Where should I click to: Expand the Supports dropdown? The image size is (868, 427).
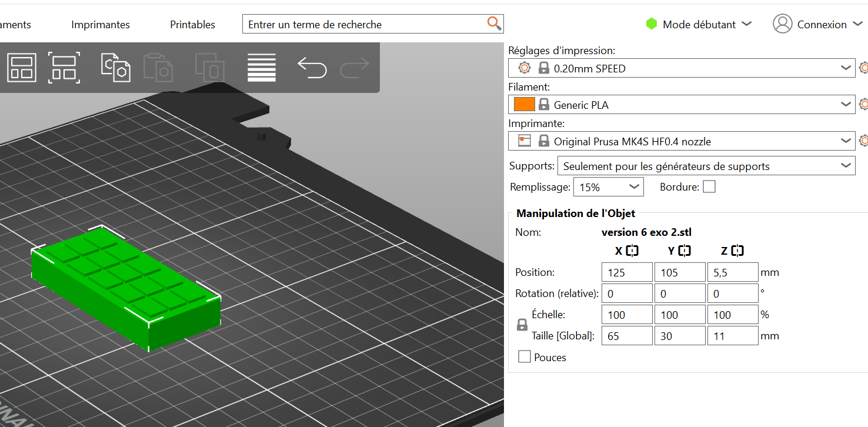click(706, 166)
